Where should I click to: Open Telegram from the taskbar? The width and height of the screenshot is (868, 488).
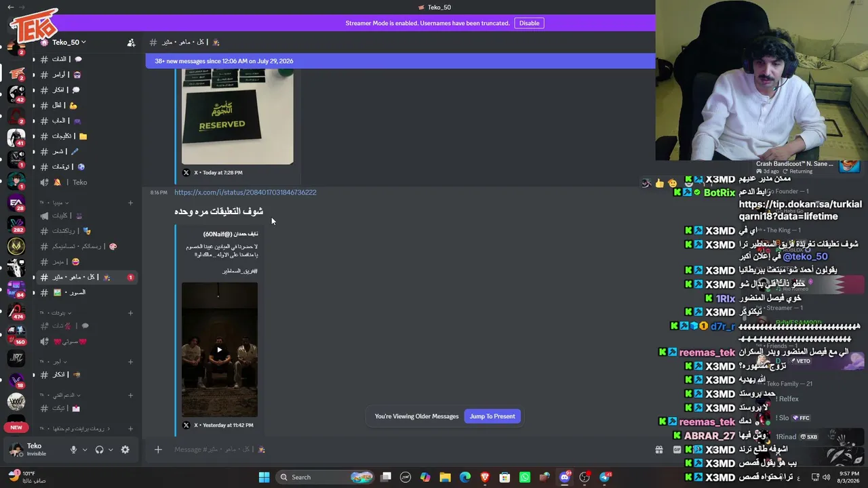606,477
